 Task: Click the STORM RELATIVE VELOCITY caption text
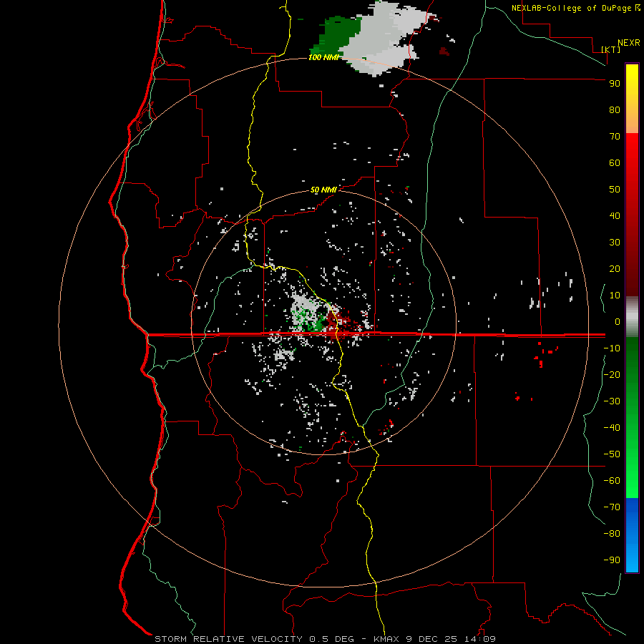[228, 639]
